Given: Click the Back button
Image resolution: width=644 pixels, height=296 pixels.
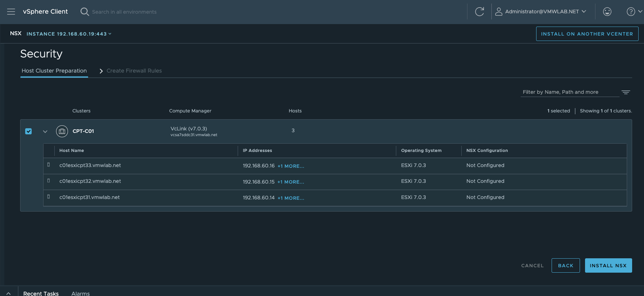Looking at the screenshot, I should [x=566, y=265].
